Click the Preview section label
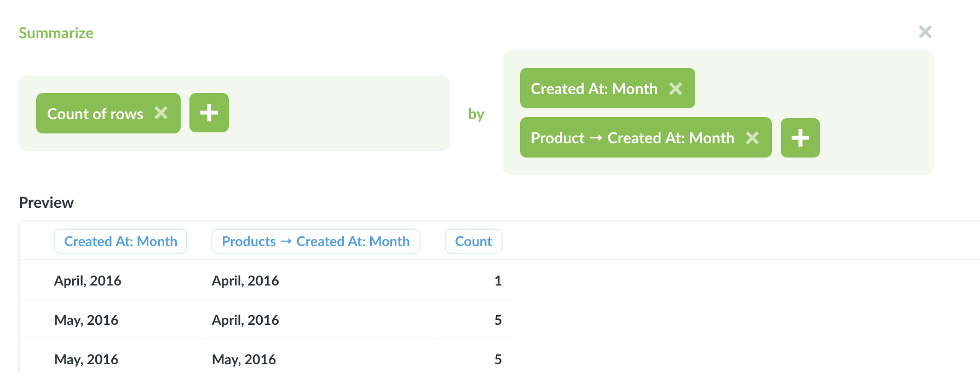 click(46, 202)
